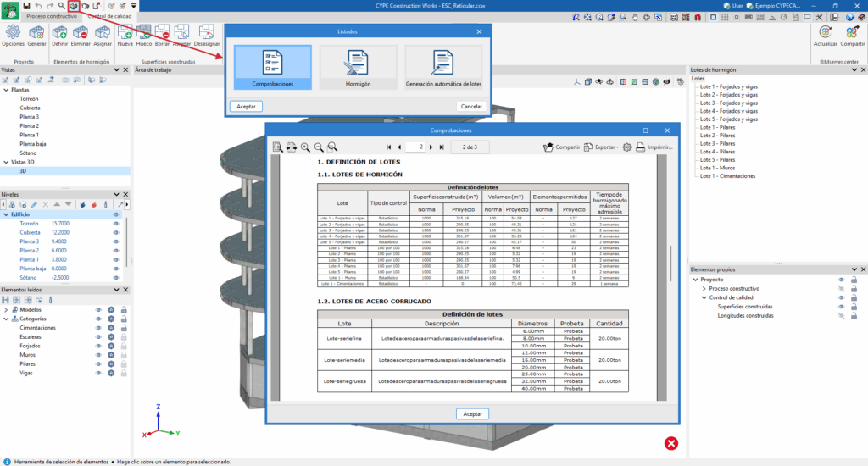The image size is (868, 466).
Task: Click the zoom out magnifier in Comprobaciones viewer
Action: click(x=319, y=147)
